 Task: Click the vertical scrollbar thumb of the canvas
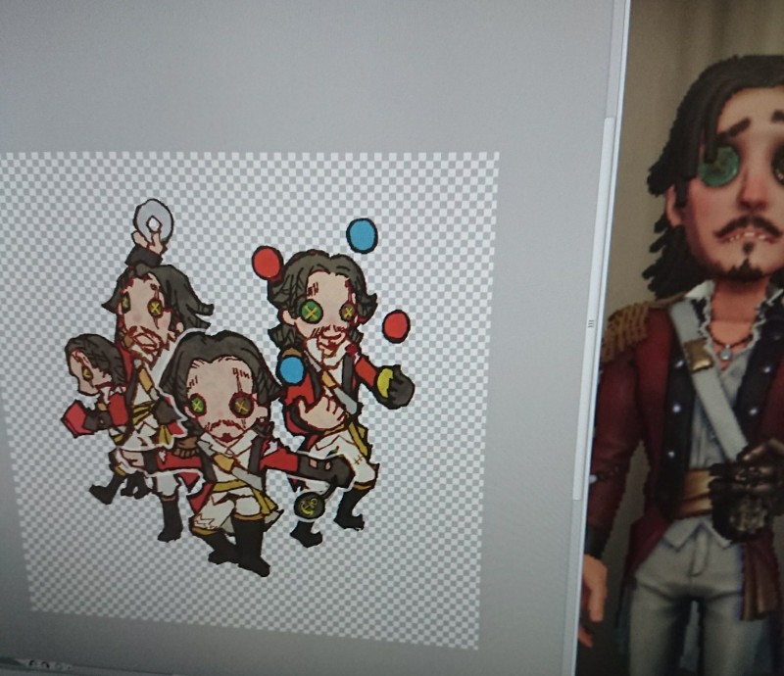click(x=596, y=307)
